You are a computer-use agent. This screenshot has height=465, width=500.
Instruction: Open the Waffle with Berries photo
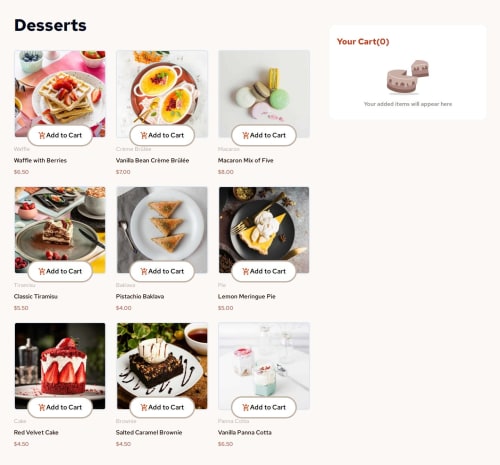[x=60, y=94]
